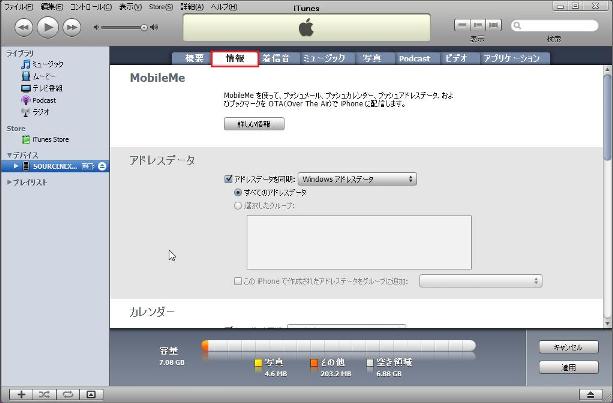
Task: Click the capacity usage bar
Action: (x=339, y=346)
